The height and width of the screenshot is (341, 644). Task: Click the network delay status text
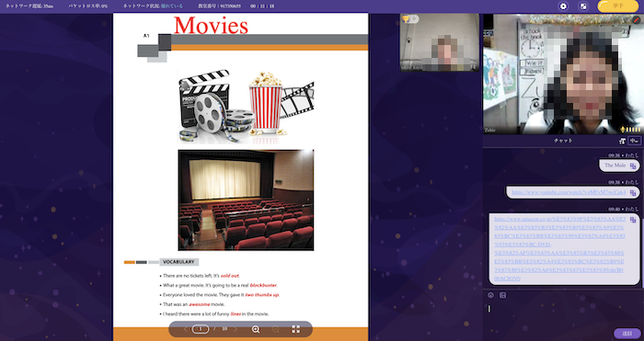tap(29, 6)
